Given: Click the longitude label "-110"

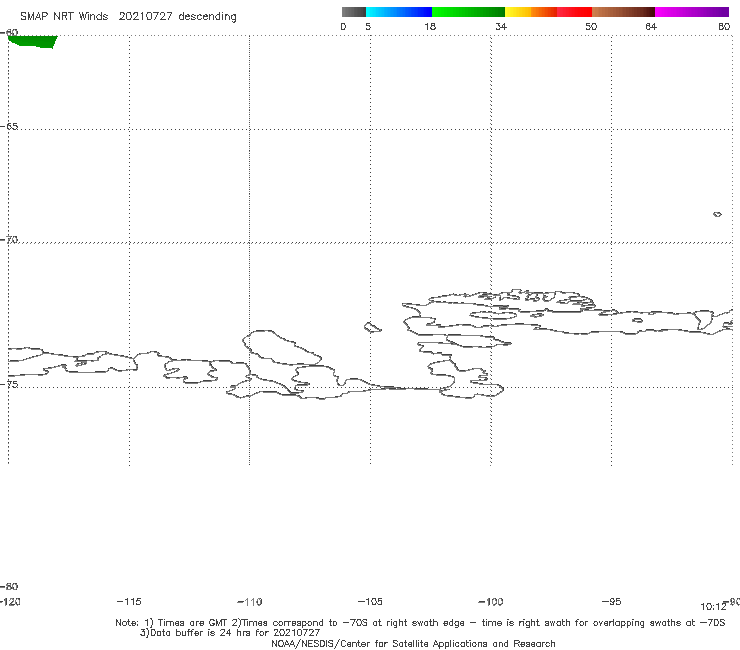Looking at the screenshot, I should [x=250, y=602].
